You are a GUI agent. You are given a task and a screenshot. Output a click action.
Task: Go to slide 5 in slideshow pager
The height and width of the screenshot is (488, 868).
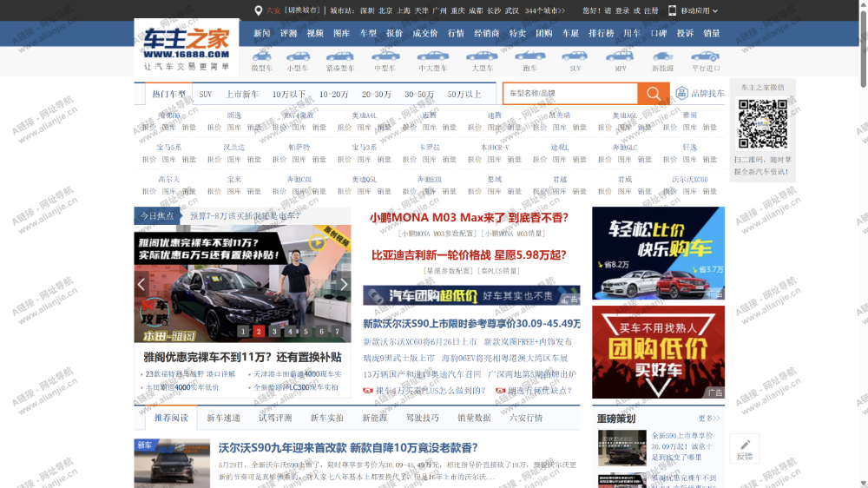pos(306,331)
